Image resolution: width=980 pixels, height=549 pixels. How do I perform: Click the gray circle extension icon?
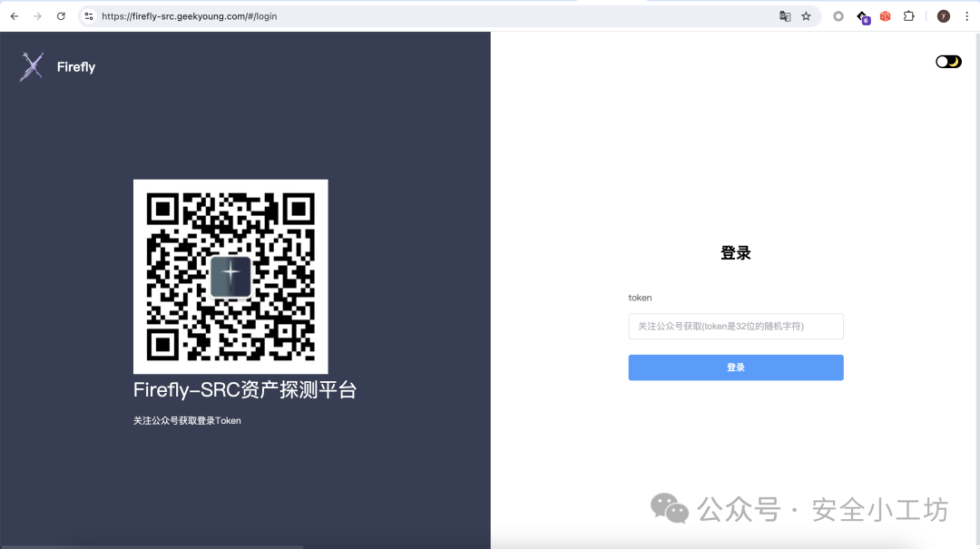(x=838, y=16)
